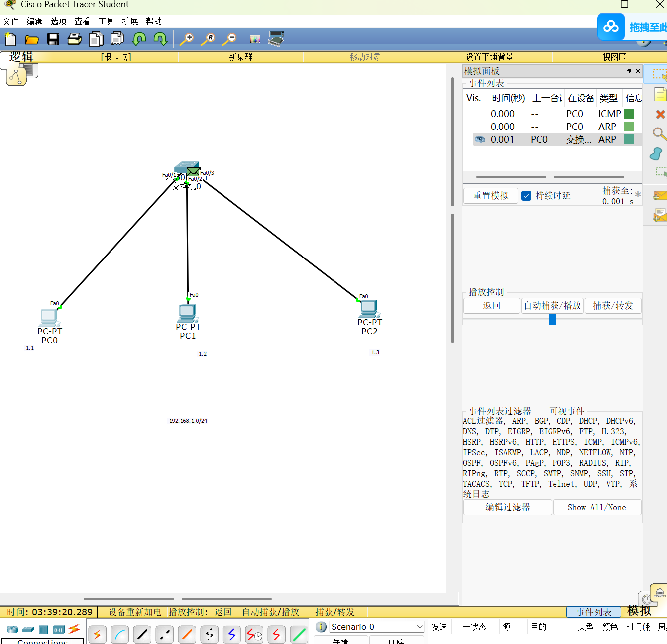The width and height of the screenshot is (667, 644).
Task: Add a simple PDU envelope
Action: 660,195
